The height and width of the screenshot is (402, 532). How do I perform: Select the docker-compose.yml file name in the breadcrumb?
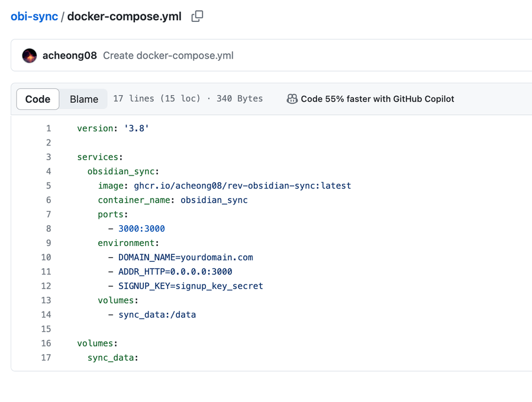[x=124, y=17]
